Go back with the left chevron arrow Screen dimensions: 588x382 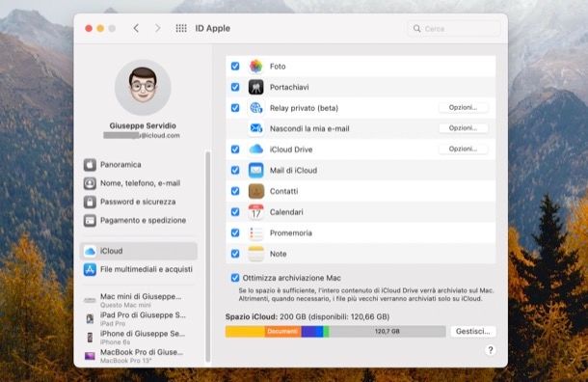tap(136, 28)
